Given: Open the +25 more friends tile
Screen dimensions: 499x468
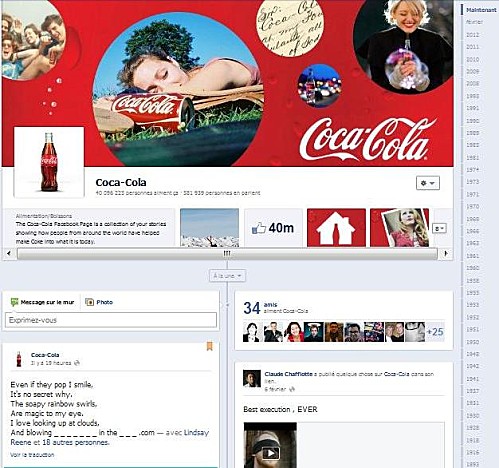Looking at the screenshot, I should pos(435,332).
